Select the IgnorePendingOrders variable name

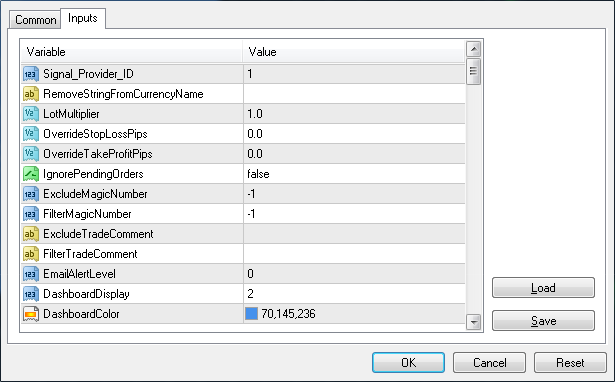click(93, 174)
